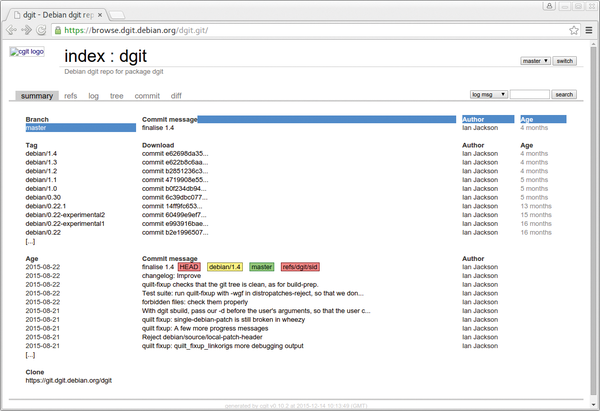Open tag debian/1.4
This screenshot has height=411, width=600.
(x=41, y=154)
